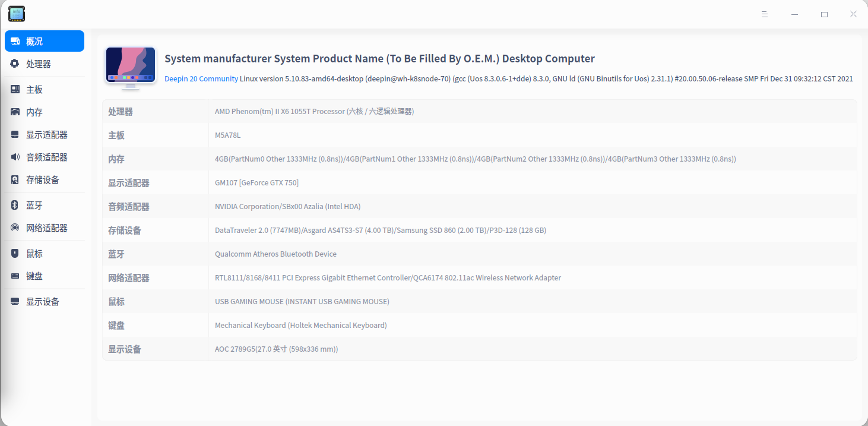The height and width of the screenshot is (426, 868).
Task: Click the device manager app icon
Action: 17,14
